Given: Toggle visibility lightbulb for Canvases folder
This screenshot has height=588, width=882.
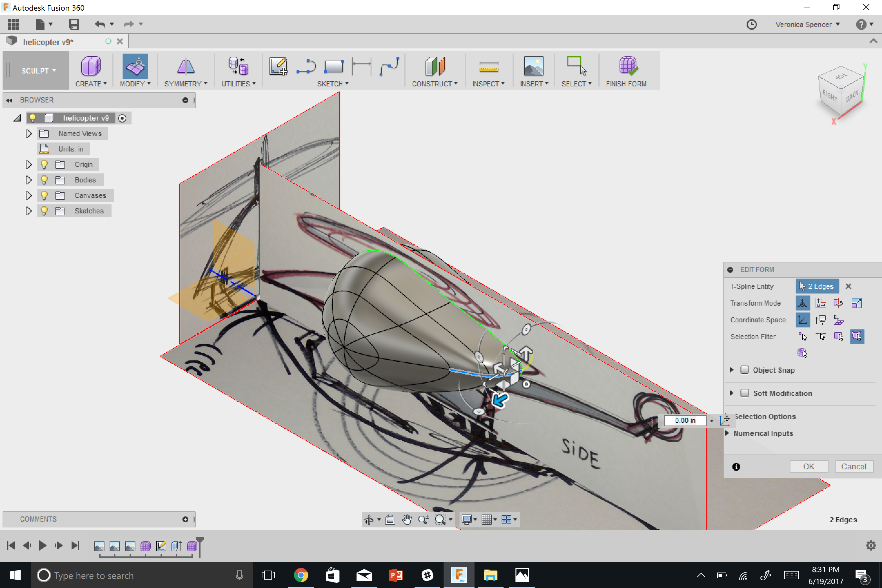Looking at the screenshot, I should [x=44, y=195].
